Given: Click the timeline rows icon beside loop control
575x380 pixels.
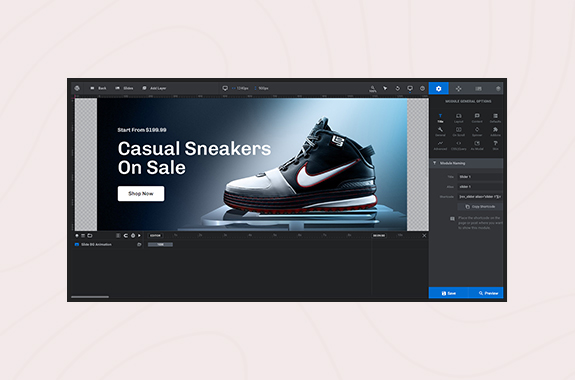Looking at the screenshot, I should 118,235.
